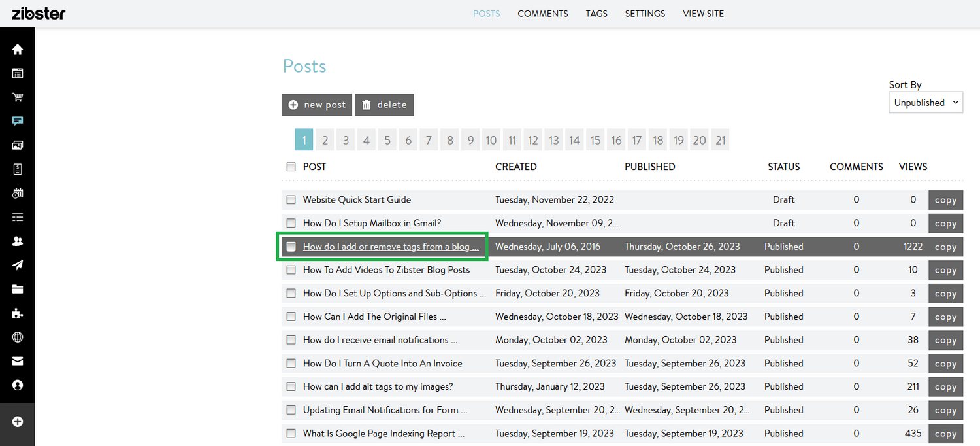The height and width of the screenshot is (446, 980).
Task: Open the How Can I Add The Original Files post
Action: 376,317
